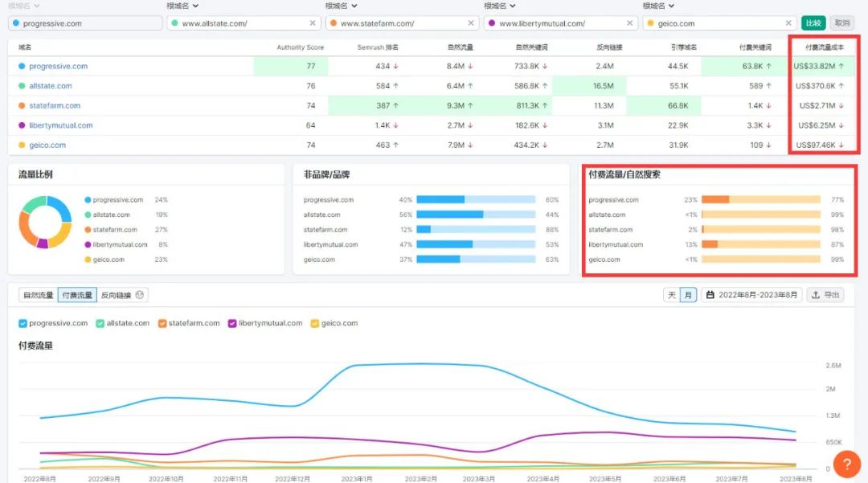Switch chart granularity to 天 (day)
The width and height of the screenshot is (868, 483).
point(671,295)
